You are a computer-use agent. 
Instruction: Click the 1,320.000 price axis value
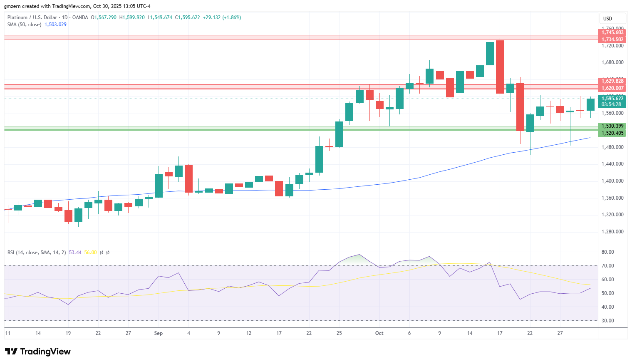(x=612, y=215)
